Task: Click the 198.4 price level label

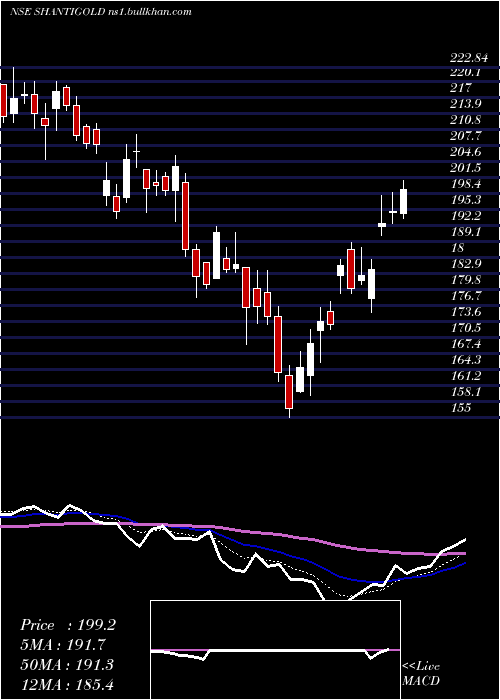Action: click(x=466, y=184)
